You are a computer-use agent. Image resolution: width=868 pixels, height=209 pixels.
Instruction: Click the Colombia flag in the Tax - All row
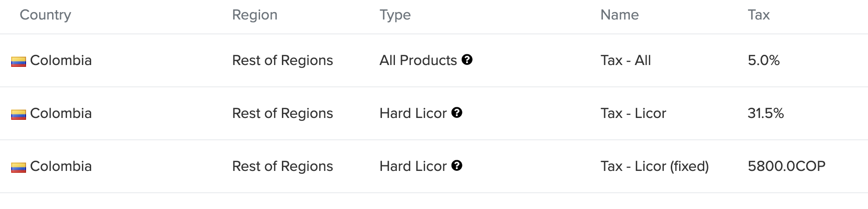coord(19,61)
